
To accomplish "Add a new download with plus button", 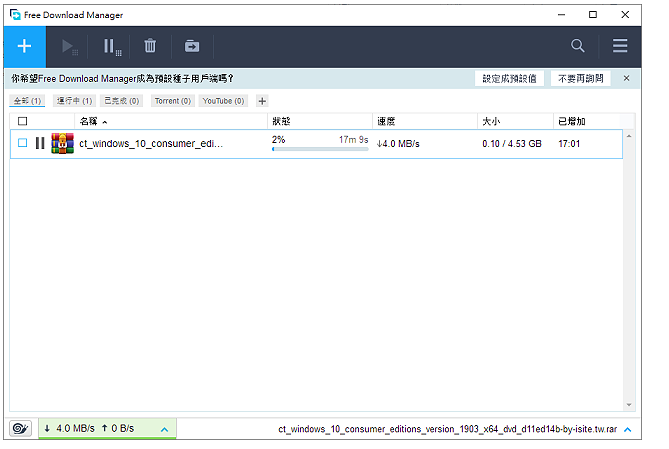I will click(25, 47).
